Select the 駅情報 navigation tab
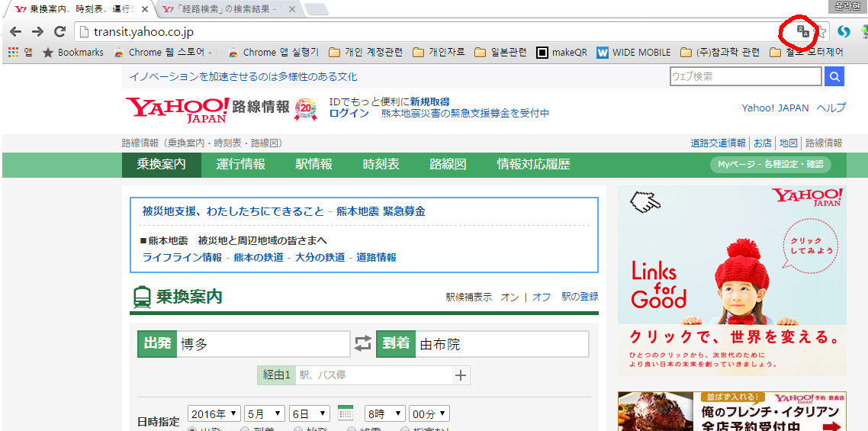Screen dimensions: 868x431 pos(314,165)
